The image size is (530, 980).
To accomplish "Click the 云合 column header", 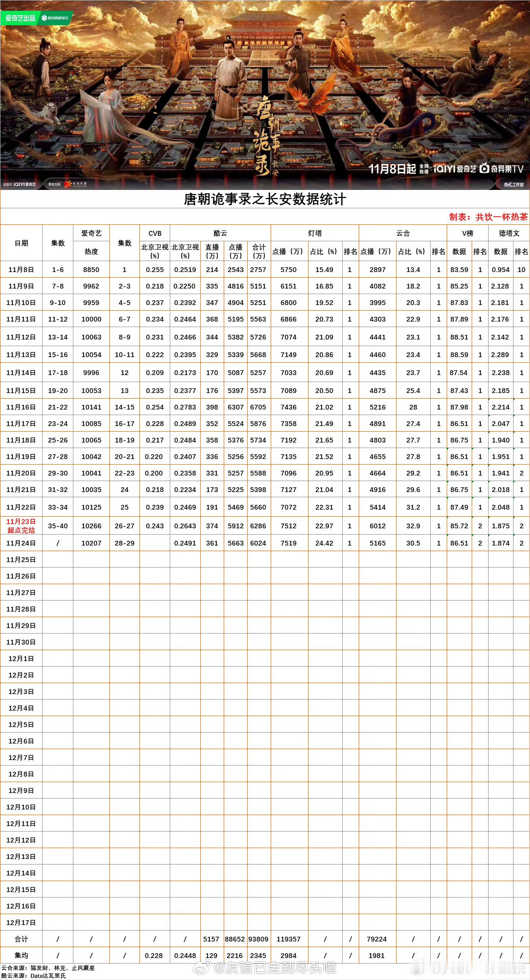I will tap(403, 233).
